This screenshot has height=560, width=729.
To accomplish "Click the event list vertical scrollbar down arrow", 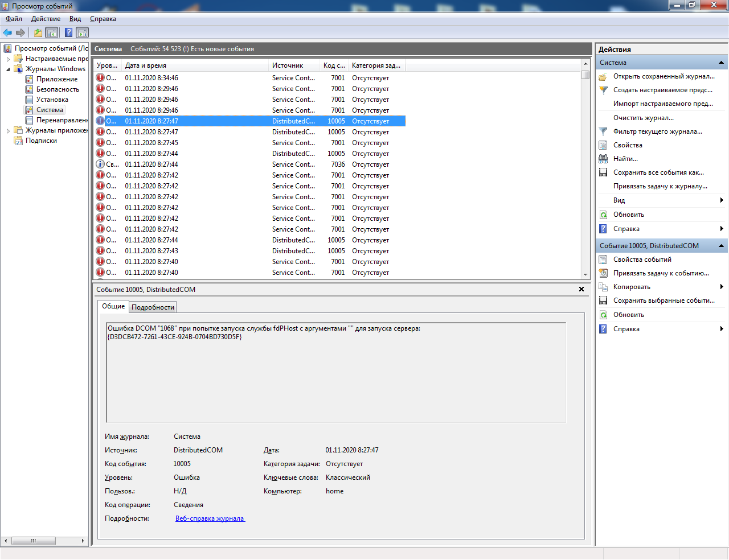I will 585,274.
